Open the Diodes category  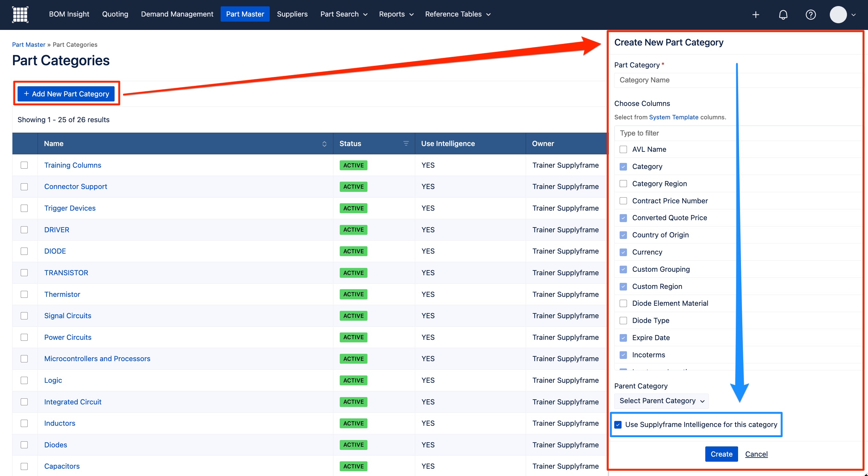click(x=56, y=445)
